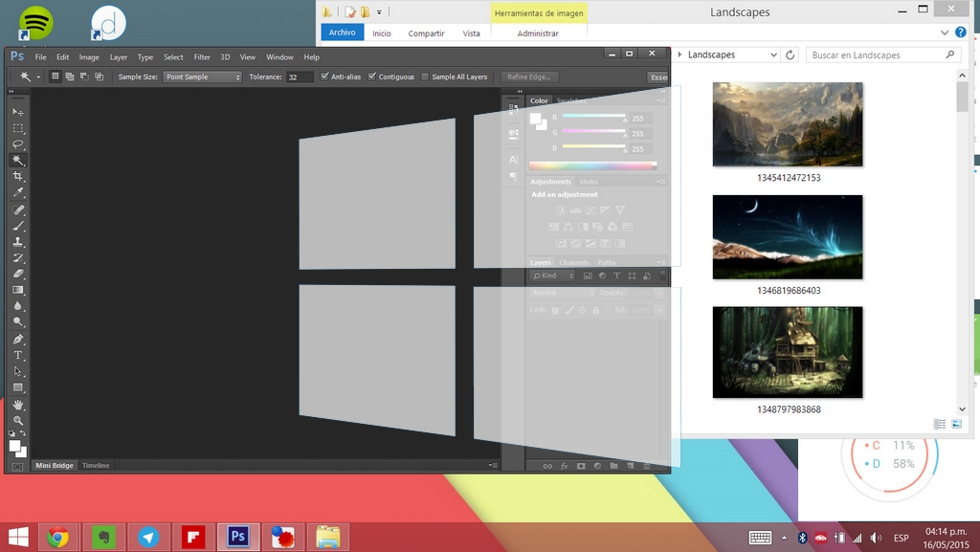Select the Pen tool
The height and width of the screenshot is (552, 980).
(18, 340)
